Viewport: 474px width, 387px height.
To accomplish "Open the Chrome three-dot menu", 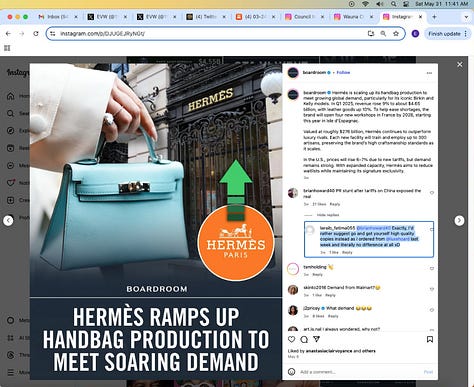I will coord(466,33).
